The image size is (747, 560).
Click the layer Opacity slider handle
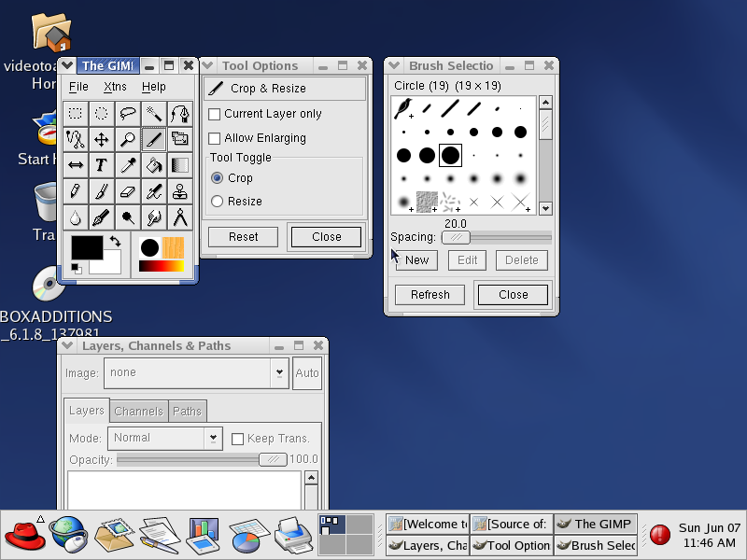click(273, 459)
